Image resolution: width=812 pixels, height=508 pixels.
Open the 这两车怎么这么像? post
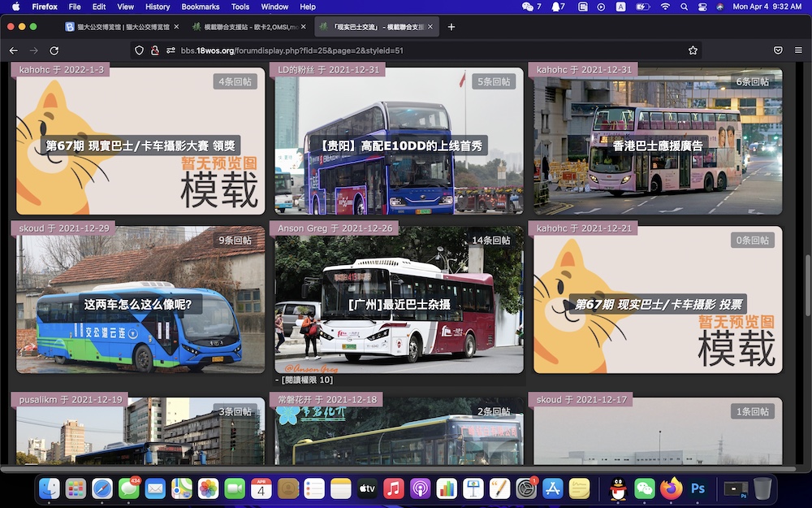click(138, 305)
